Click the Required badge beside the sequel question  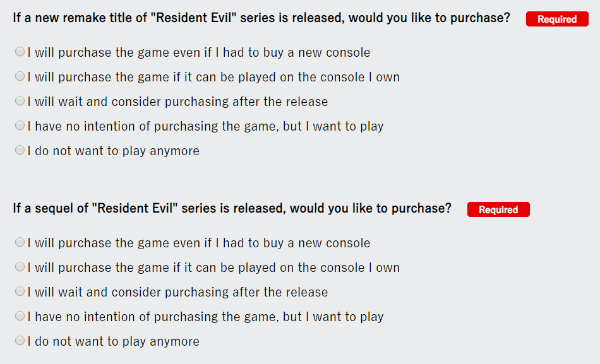click(x=498, y=209)
